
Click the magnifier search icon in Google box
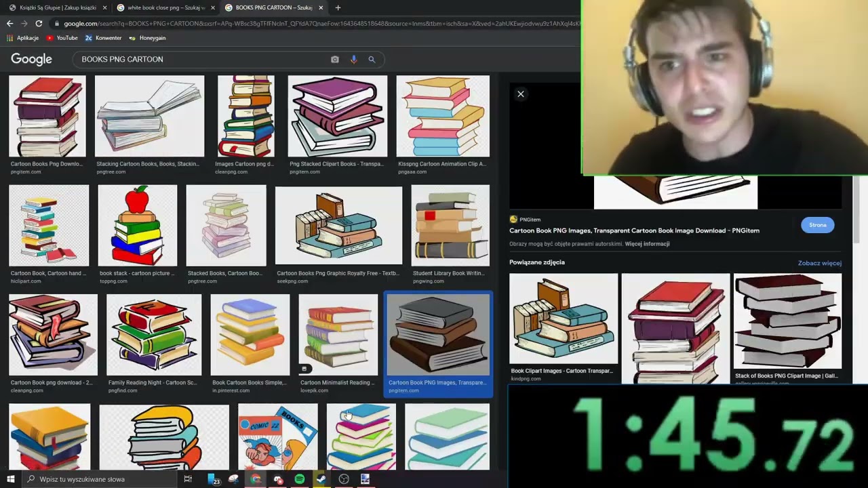tap(372, 60)
